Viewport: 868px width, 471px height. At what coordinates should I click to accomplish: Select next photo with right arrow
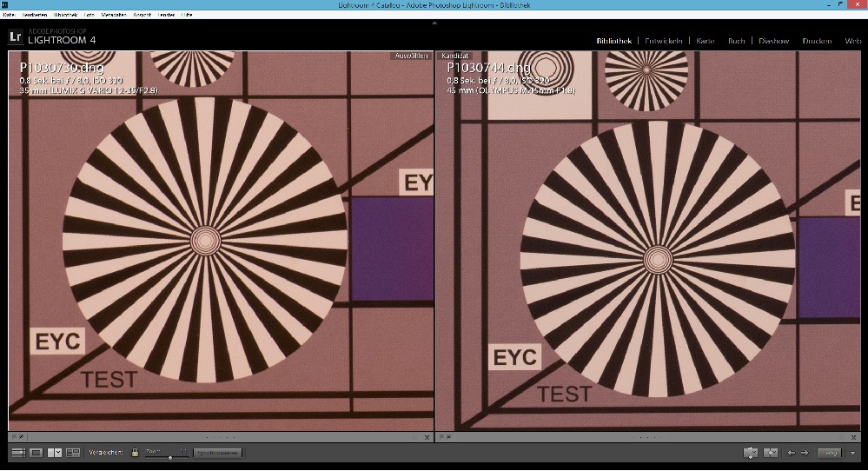tap(805, 453)
